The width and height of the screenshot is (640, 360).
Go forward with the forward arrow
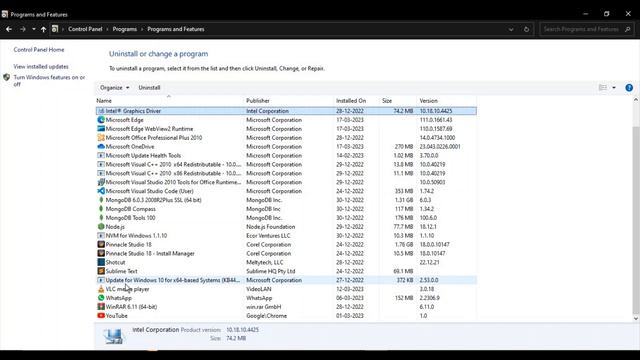(x=23, y=29)
